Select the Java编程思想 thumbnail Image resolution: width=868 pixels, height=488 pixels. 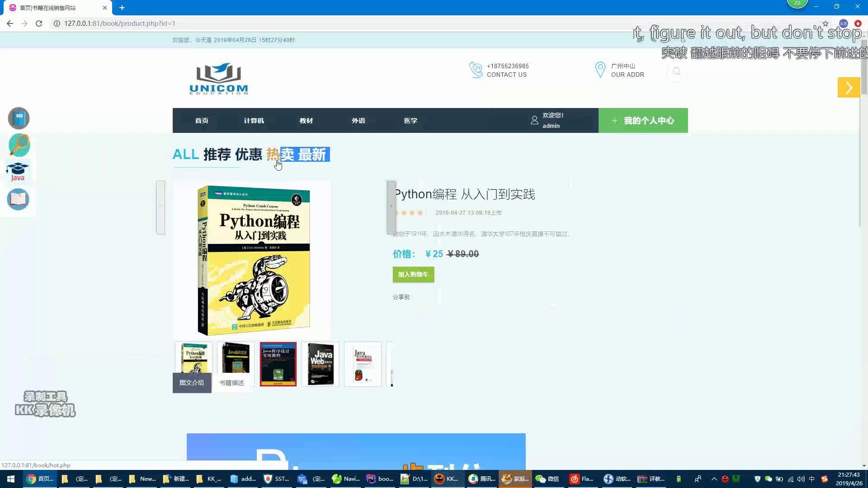coord(236,358)
